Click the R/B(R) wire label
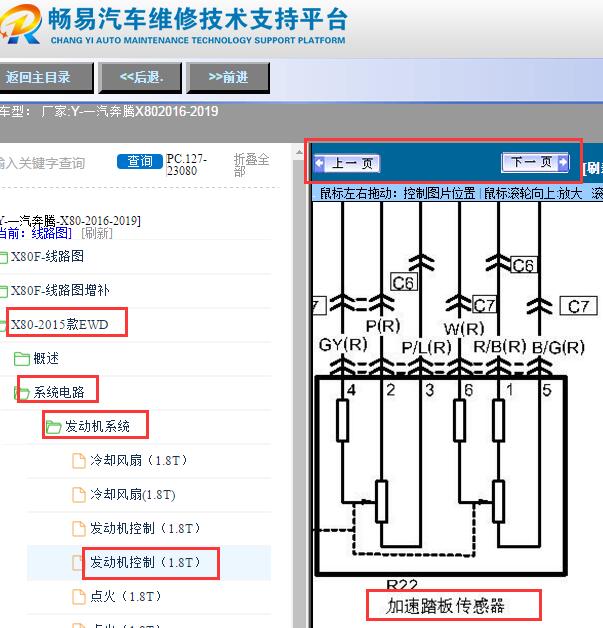Image resolution: width=603 pixels, height=628 pixels. [x=499, y=346]
